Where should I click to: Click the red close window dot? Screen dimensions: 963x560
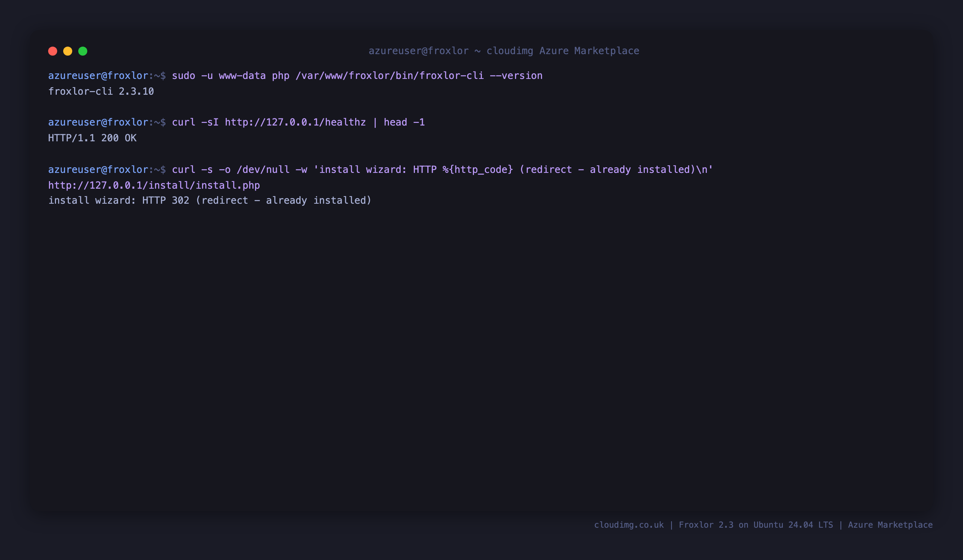click(x=53, y=51)
